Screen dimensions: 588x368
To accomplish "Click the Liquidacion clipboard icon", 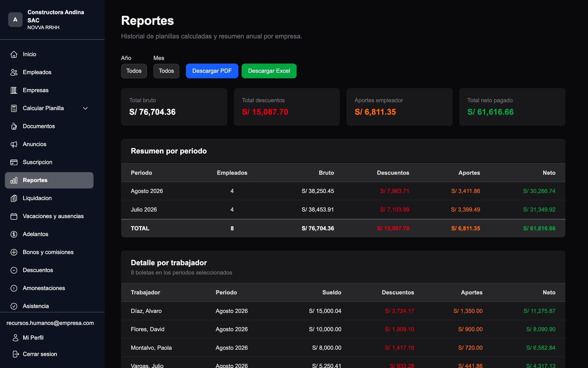I will (x=14, y=198).
